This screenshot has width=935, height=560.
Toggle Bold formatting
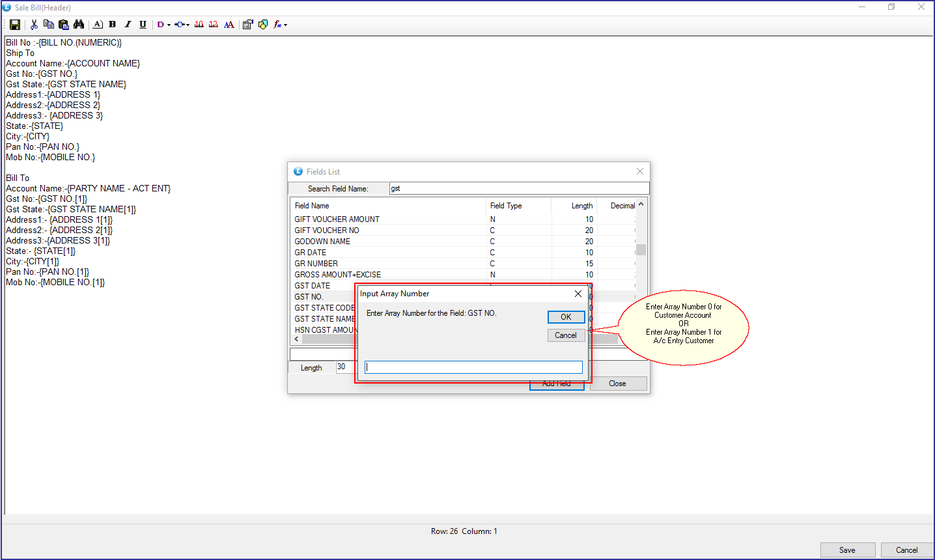coord(113,25)
